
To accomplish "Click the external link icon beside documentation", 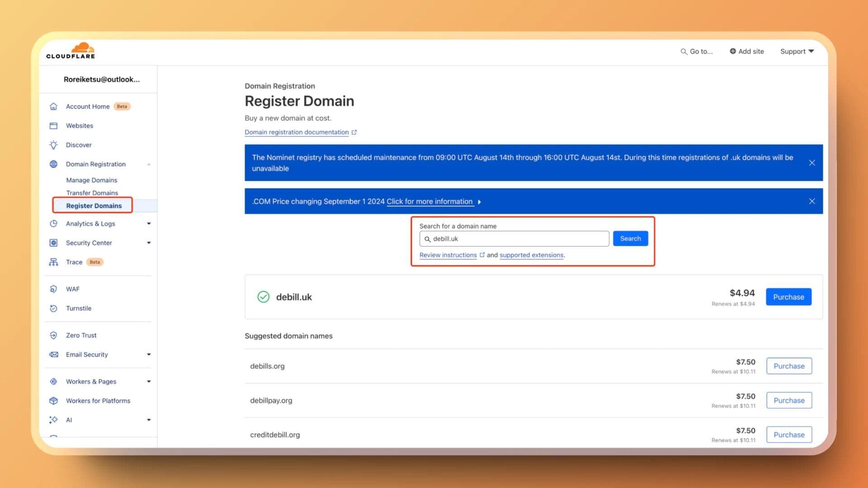I will pos(354,132).
